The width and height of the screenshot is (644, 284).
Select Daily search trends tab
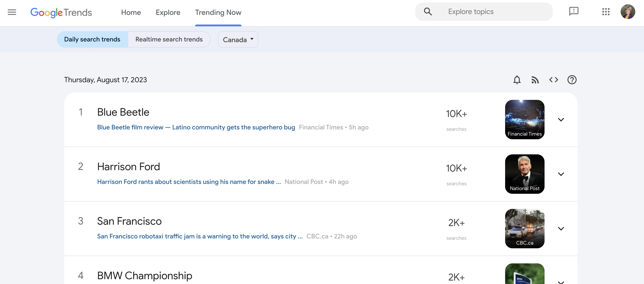click(x=92, y=39)
